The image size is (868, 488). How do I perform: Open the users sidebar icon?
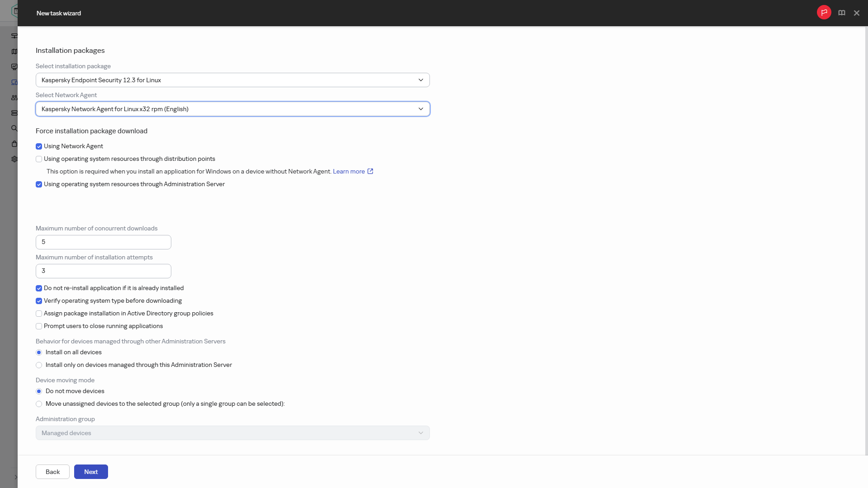(x=14, y=98)
